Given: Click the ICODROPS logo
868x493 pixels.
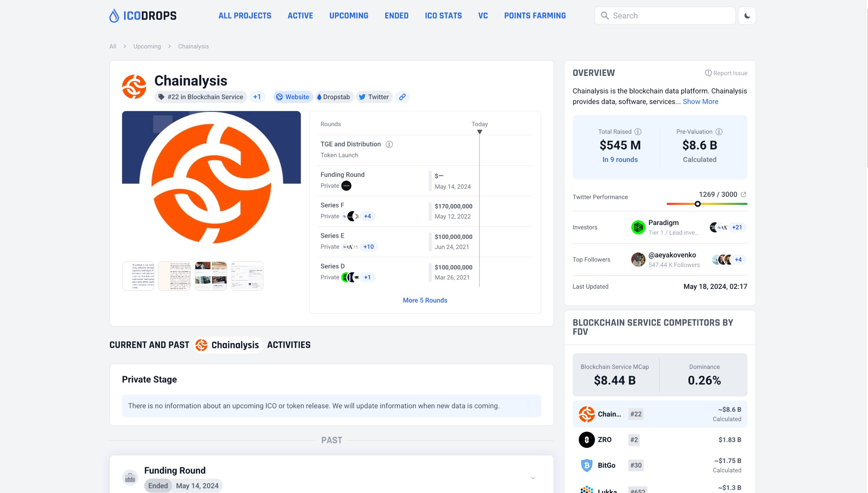Looking at the screenshot, I should (143, 16).
